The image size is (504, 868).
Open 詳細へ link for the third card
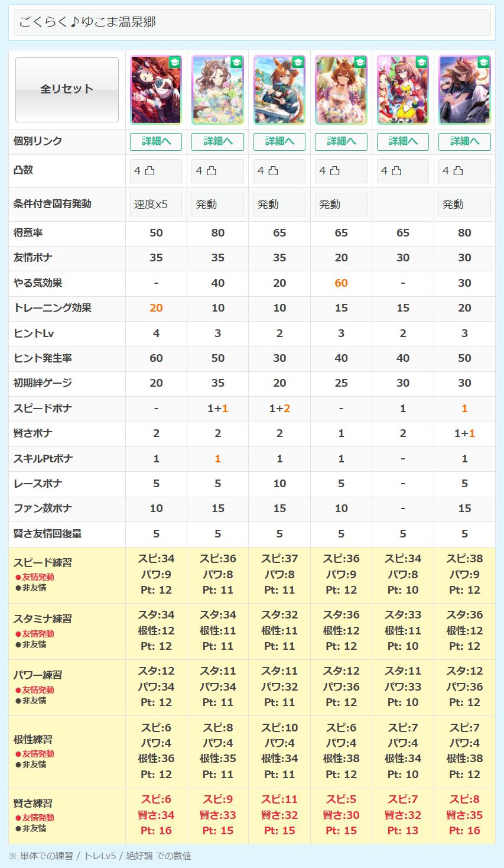[279, 142]
